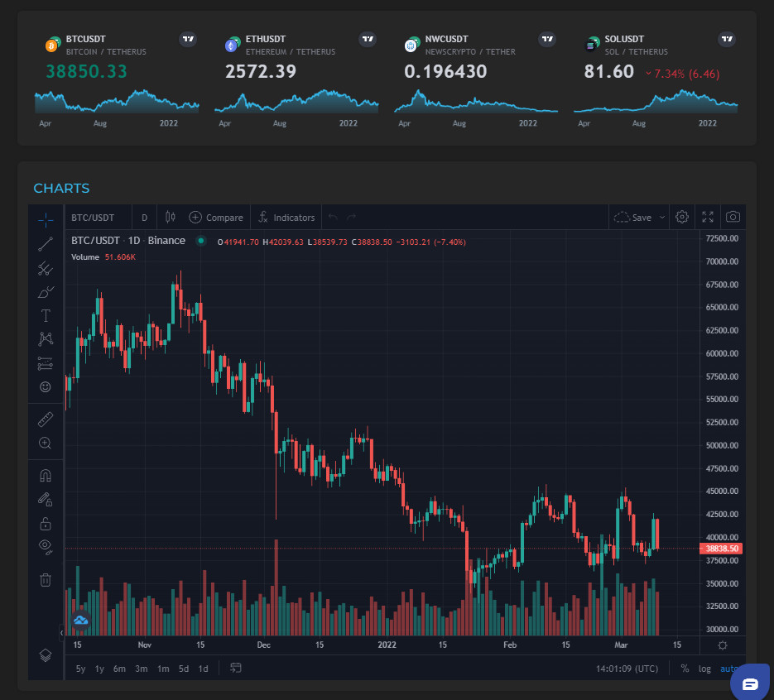Collapse the drawing toolbar with side arrow
Image resolution: width=774 pixels, height=700 pixels.
click(62, 632)
